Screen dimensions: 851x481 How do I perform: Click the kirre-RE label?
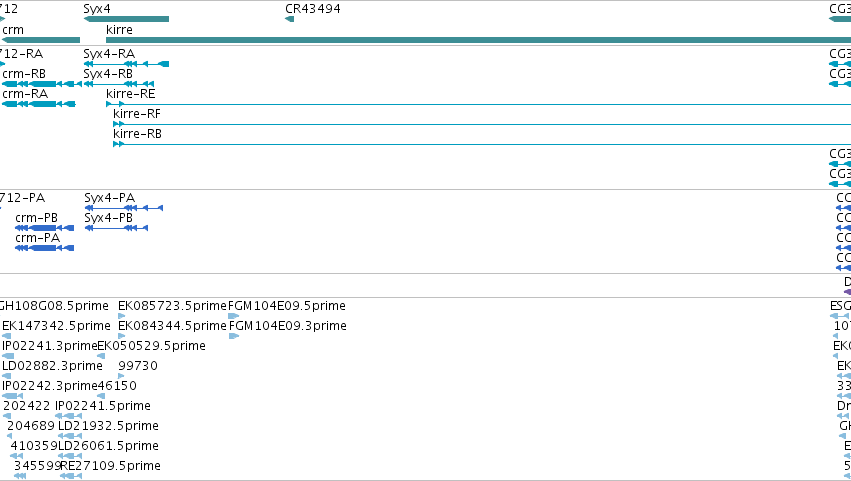(131, 94)
